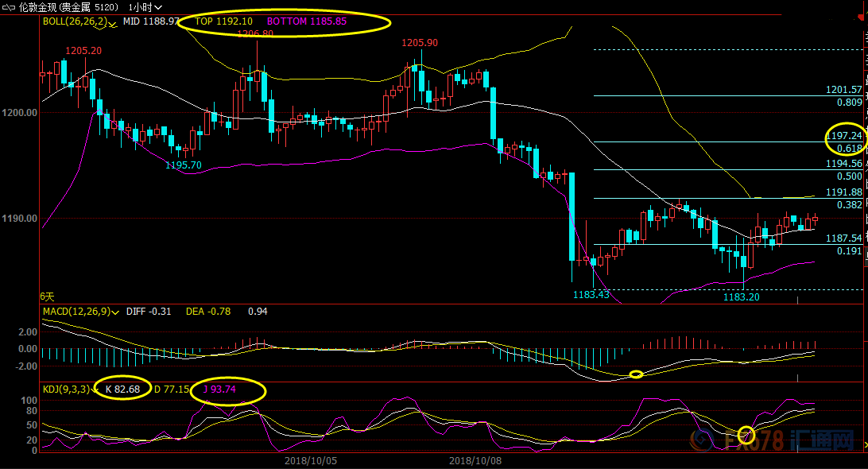868x469 pixels.
Task: Select the 1201.57 Fibonacci 0.809 level label
Action: pyautogui.click(x=844, y=91)
